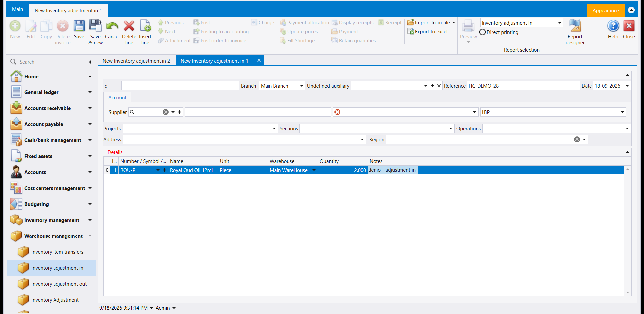Add new supplier with plus icon
This screenshot has height=314, width=644.
(x=180, y=112)
